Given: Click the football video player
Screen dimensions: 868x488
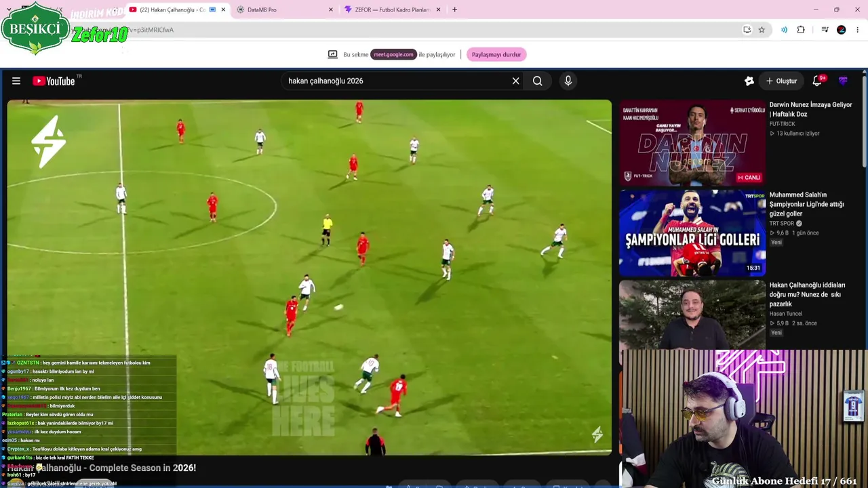Looking at the screenshot, I should click(309, 277).
